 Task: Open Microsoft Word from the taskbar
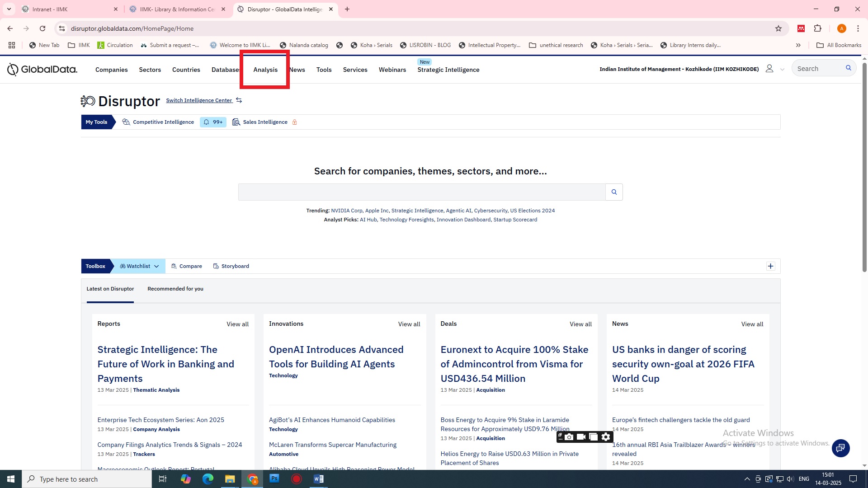318,479
